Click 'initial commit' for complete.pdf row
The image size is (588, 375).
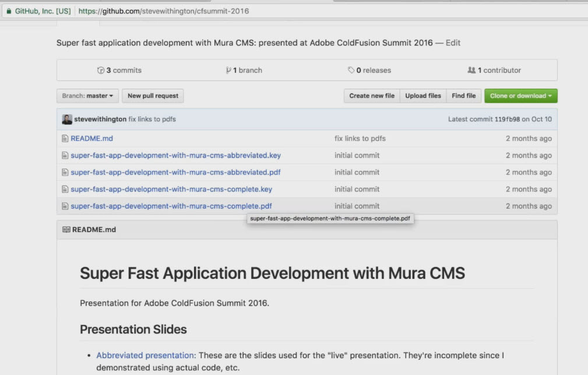coord(357,206)
